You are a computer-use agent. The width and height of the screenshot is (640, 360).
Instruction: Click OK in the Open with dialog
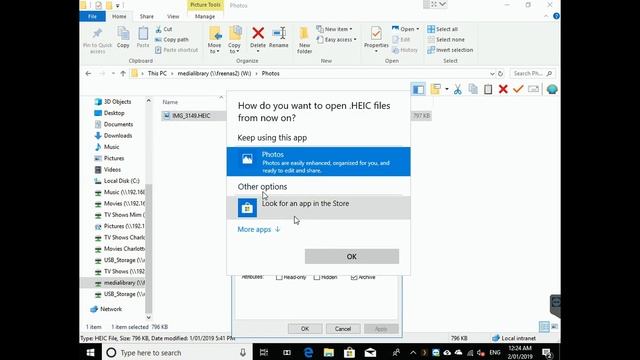352,256
